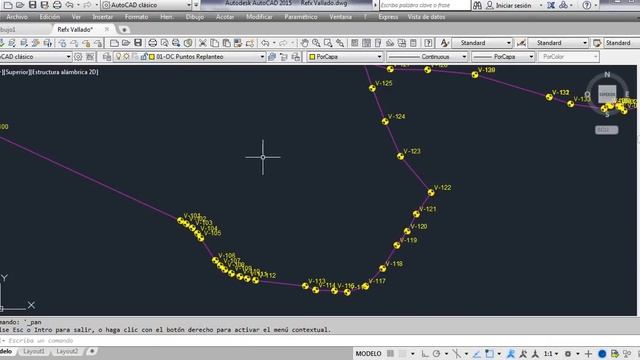Click the Undo arrow in standard toolbar
The image size is (640, 360).
265,43
